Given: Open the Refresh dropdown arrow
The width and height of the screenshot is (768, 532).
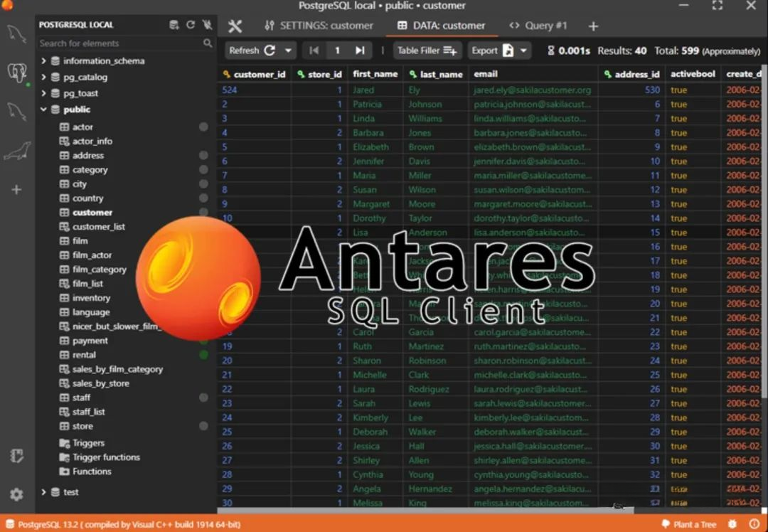Looking at the screenshot, I should pos(288,50).
